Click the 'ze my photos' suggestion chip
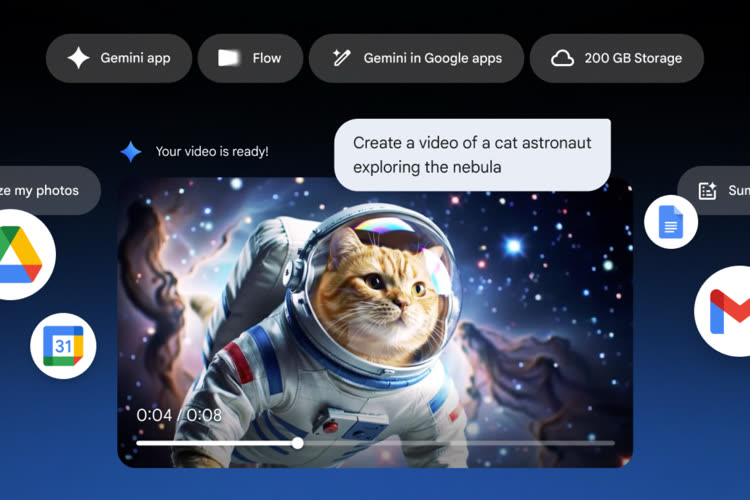Viewport: 750px width, 500px height. 45,190
